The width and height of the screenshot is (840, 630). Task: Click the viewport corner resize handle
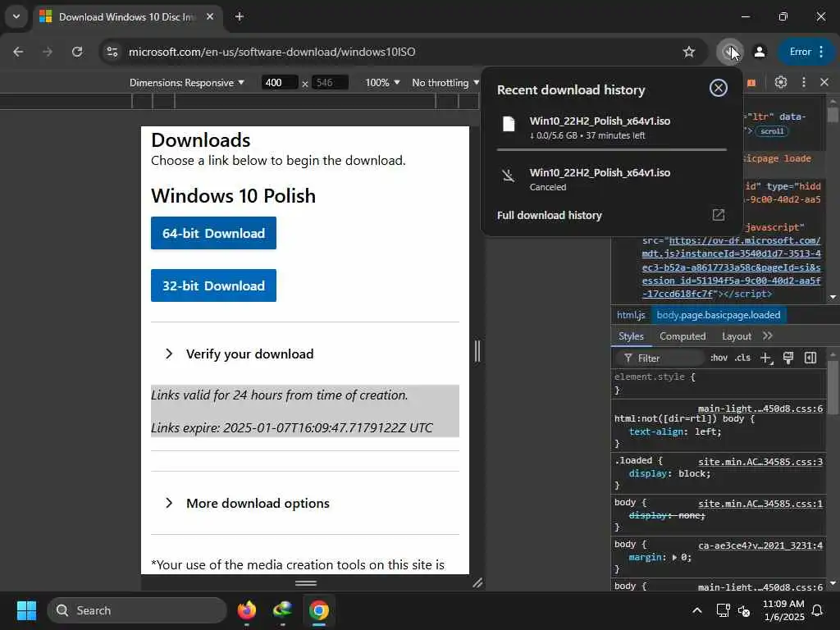pos(477,583)
